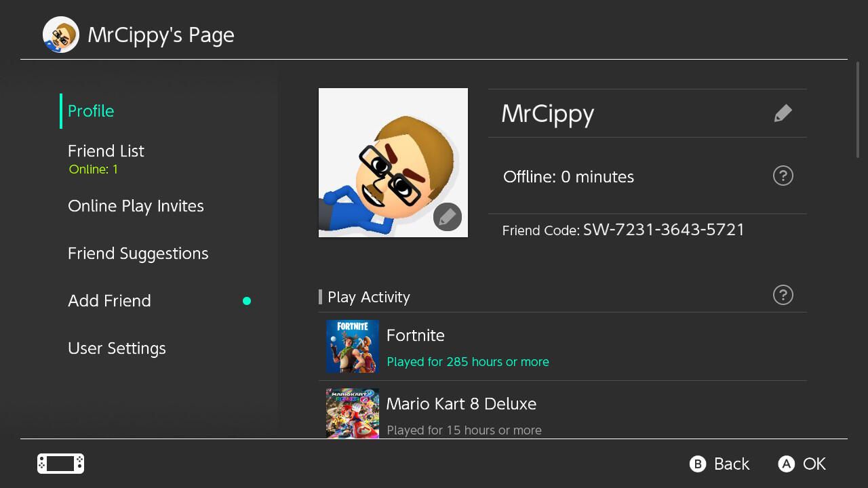Open Friend List in the sidebar

(x=106, y=151)
